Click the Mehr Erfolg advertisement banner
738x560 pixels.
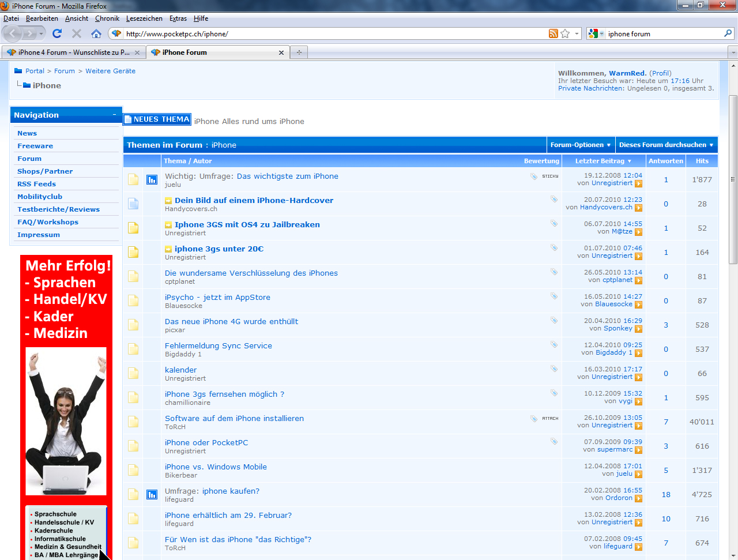[x=66, y=407]
